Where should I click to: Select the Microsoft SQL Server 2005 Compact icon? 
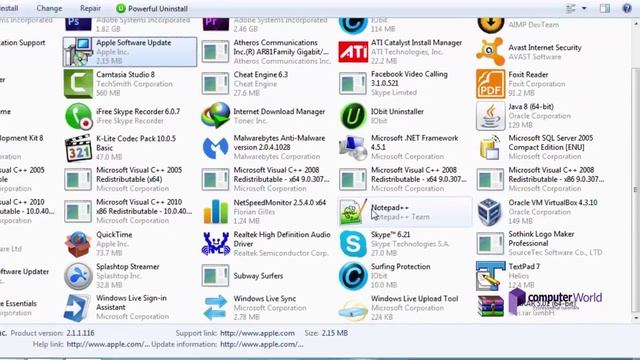490,148
